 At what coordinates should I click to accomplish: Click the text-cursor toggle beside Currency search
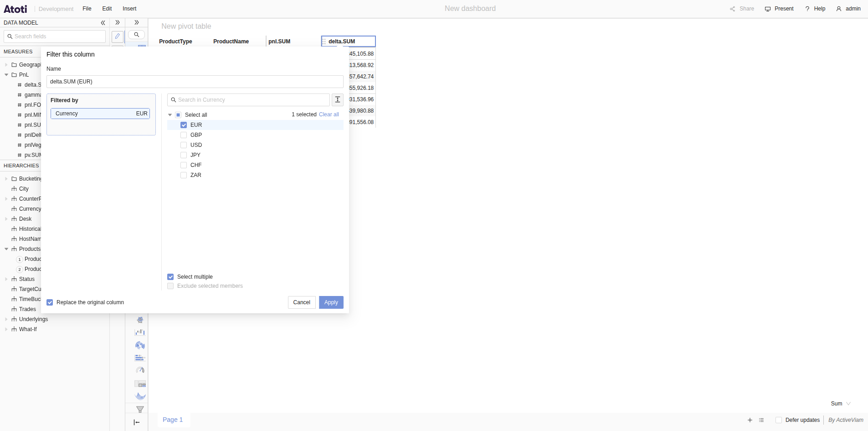(x=338, y=100)
